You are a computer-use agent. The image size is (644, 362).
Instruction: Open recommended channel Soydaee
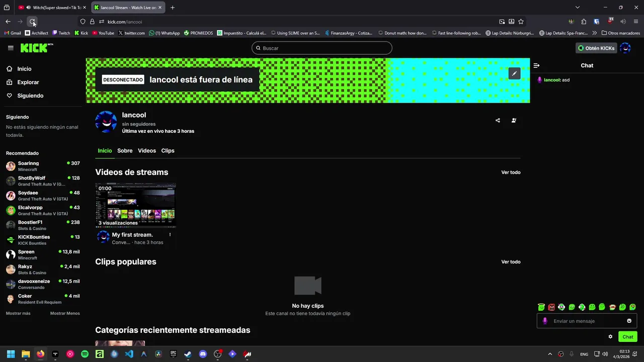(x=43, y=196)
